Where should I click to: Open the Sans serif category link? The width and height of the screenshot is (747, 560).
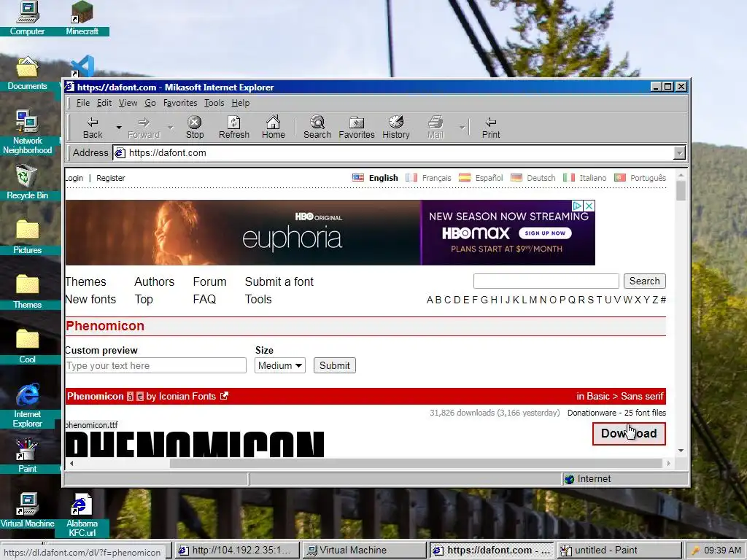click(642, 396)
